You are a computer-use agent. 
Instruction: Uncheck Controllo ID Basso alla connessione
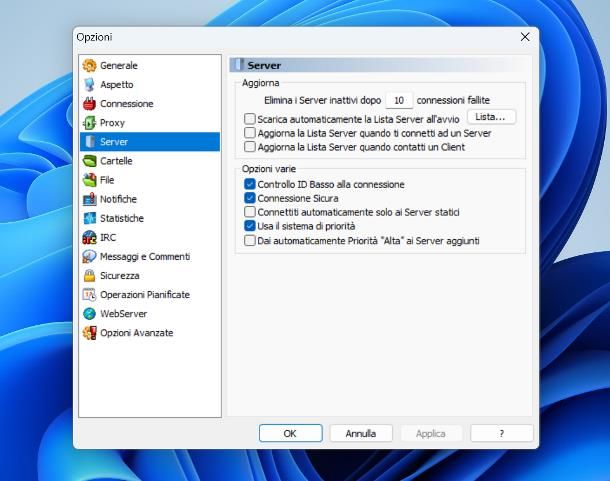tap(250, 185)
